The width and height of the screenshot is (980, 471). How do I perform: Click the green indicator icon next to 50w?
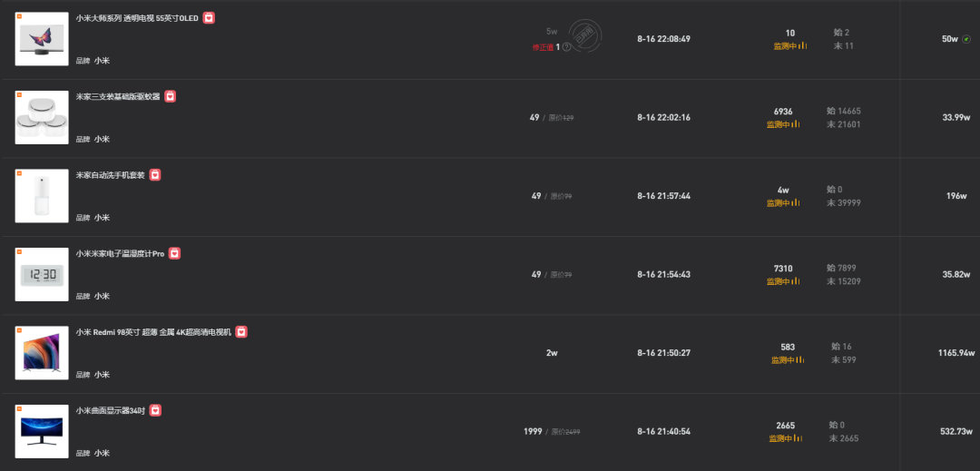click(x=966, y=39)
